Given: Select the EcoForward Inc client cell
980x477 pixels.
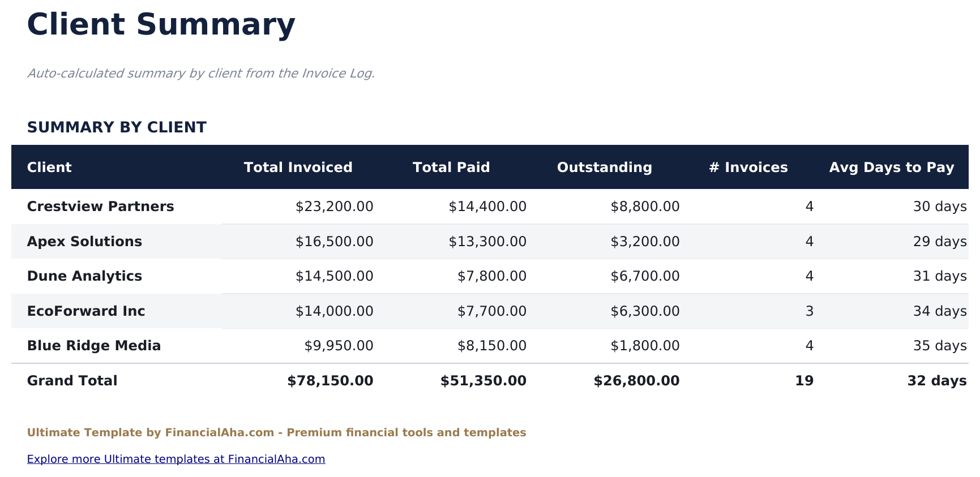Looking at the screenshot, I should tap(86, 311).
